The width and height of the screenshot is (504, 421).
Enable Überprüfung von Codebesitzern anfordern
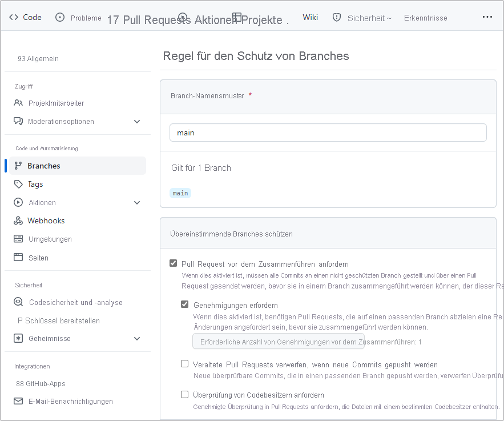click(x=185, y=394)
